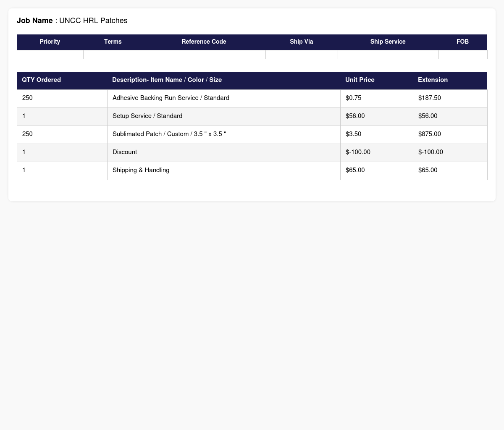Click the $3.50 unit price
The width and height of the screenshot is (504, 430).
point(353,134)
